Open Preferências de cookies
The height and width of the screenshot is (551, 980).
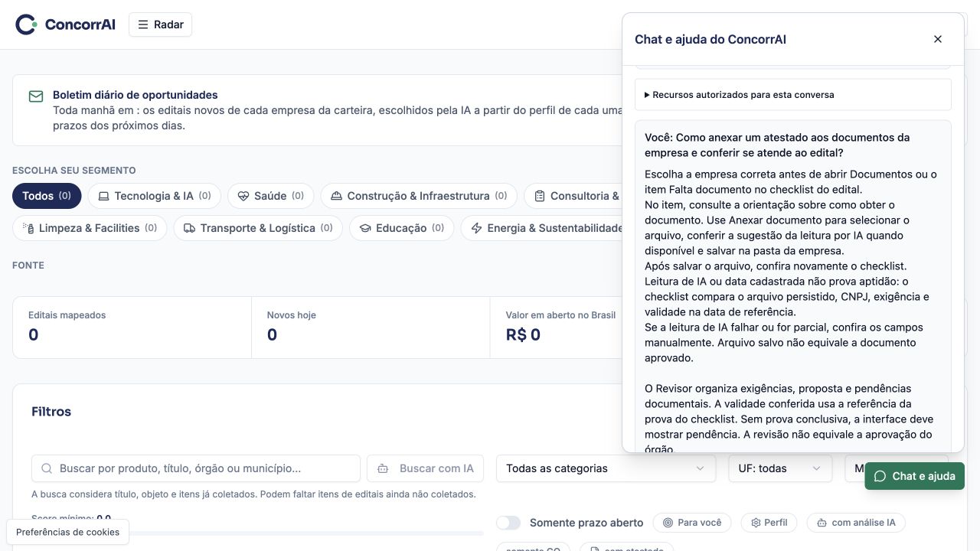pos(67,532)
